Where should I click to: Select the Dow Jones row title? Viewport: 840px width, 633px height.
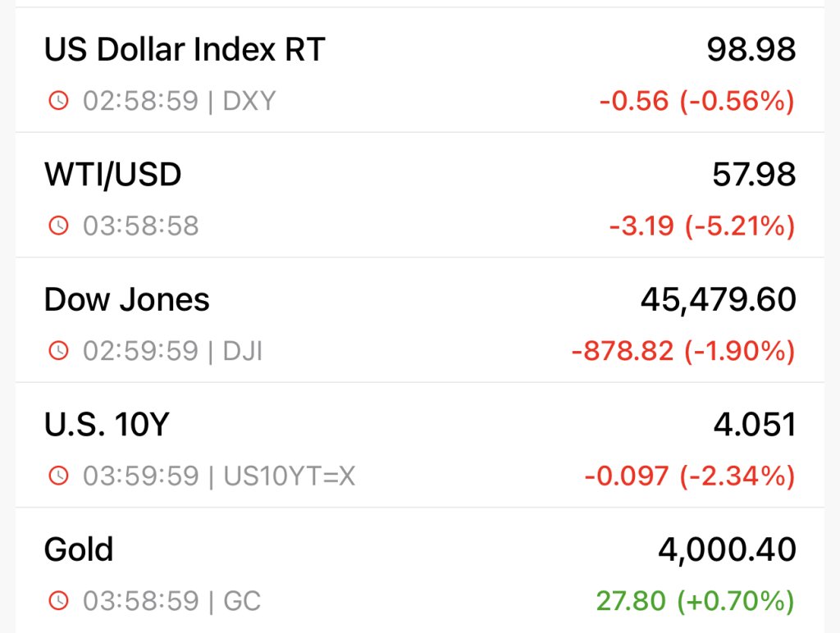pyautogui.click(x=127, y=300)
